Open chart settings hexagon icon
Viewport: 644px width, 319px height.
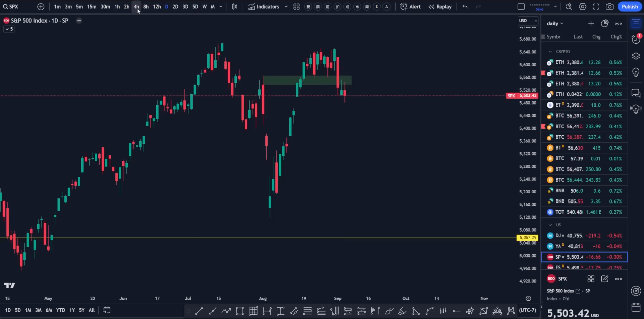coord(582,7)
